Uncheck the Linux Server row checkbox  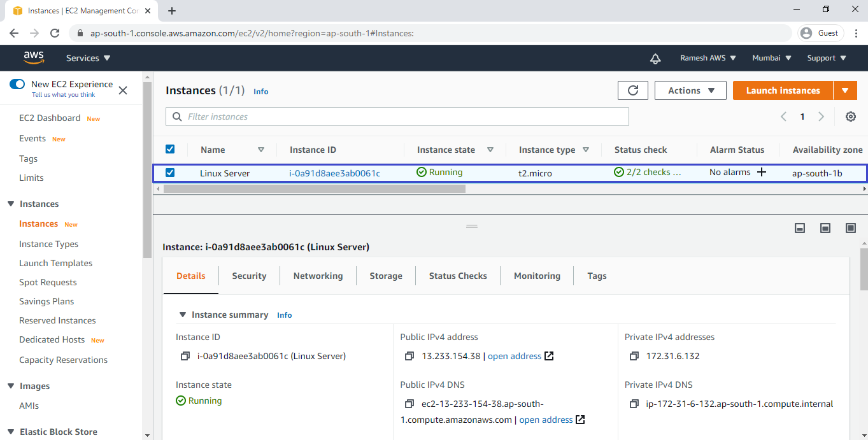pos(170,173)
